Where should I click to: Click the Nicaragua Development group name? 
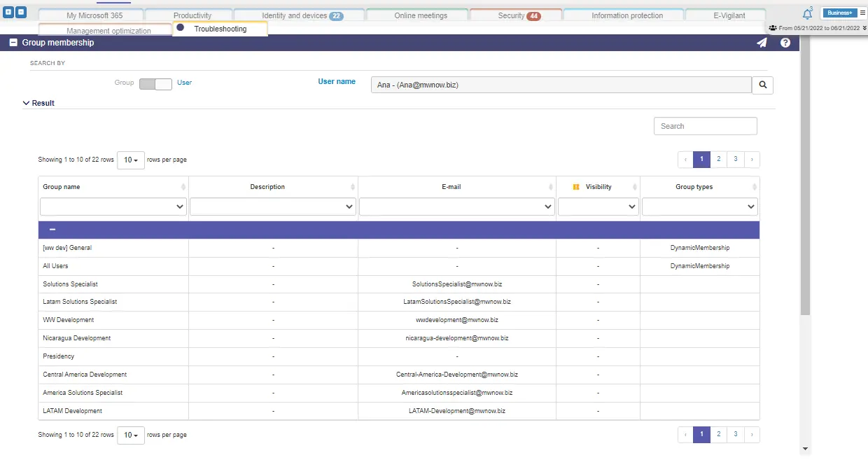(x=77, y=338)
